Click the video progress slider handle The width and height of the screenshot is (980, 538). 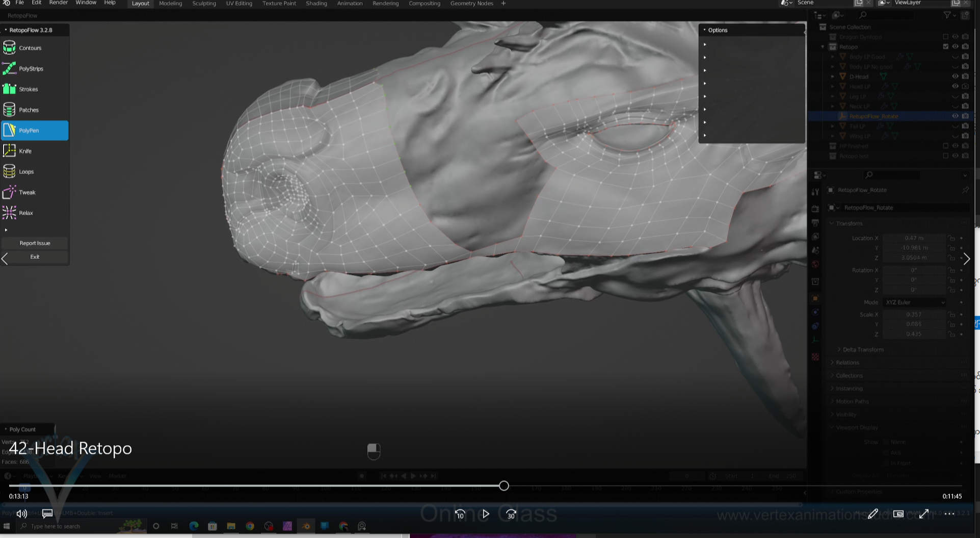click(x=504, y=486)
